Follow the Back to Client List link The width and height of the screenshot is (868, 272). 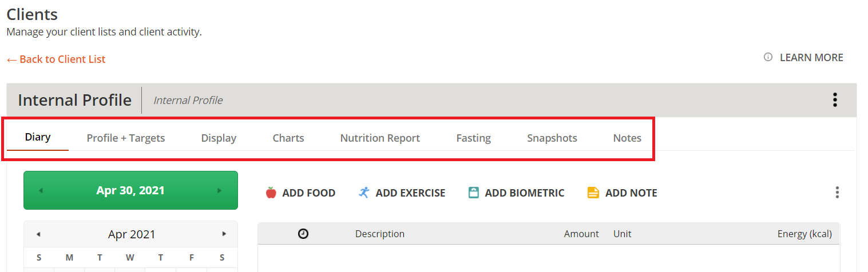click(x=56, y=59)
